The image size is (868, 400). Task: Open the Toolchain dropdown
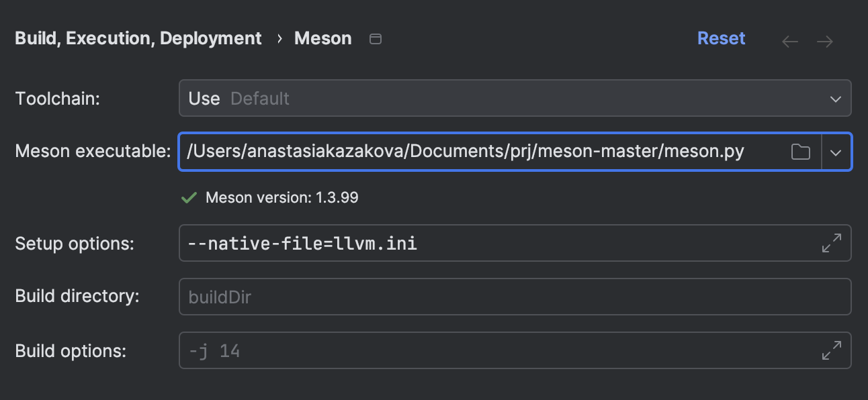(835, 99)
